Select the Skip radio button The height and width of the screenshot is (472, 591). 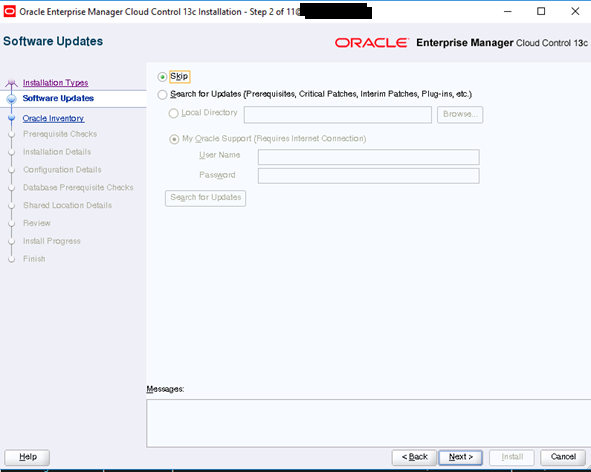[162, 77]
